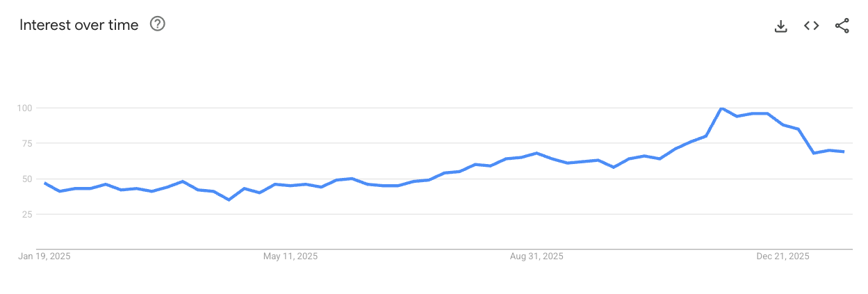Click the trend line above May 11, 2025

pyautogui.click(x=290, y=186)
